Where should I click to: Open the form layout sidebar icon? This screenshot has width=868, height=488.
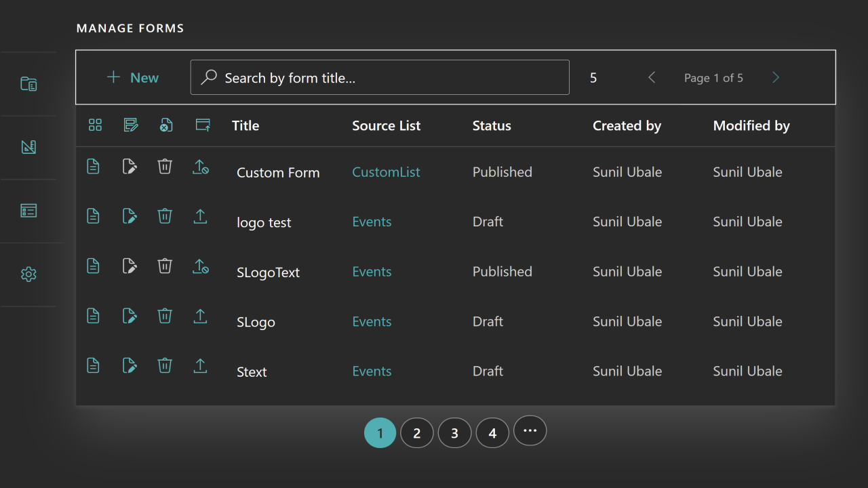pos(28,211)
